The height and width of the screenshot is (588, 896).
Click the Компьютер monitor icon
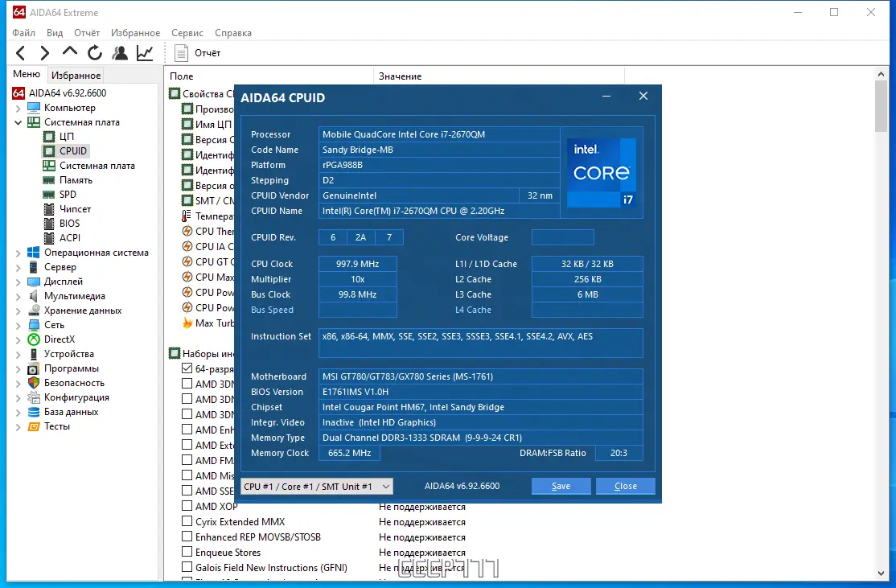pos(34,108)
